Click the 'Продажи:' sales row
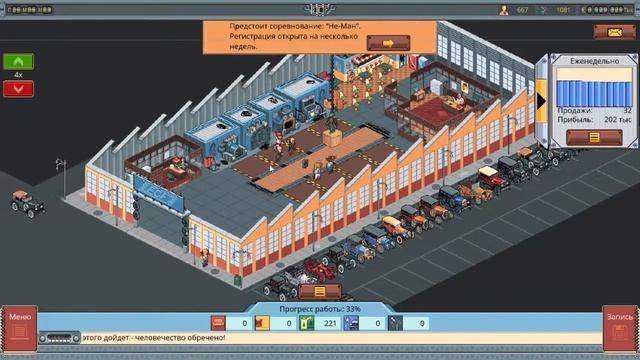Image resolution: width=640 pixels, height=360 pixels. pyautogui.click(x=594, y=111)
